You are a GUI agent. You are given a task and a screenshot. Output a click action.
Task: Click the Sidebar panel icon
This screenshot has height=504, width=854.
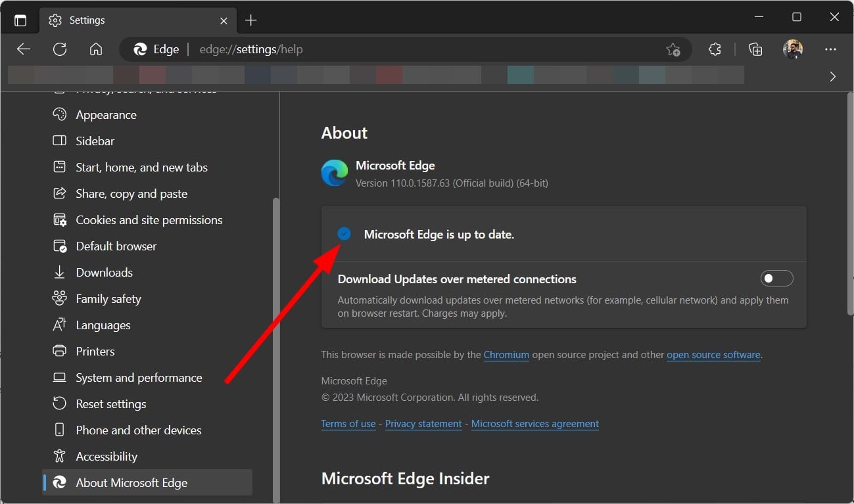pos(59,141)
